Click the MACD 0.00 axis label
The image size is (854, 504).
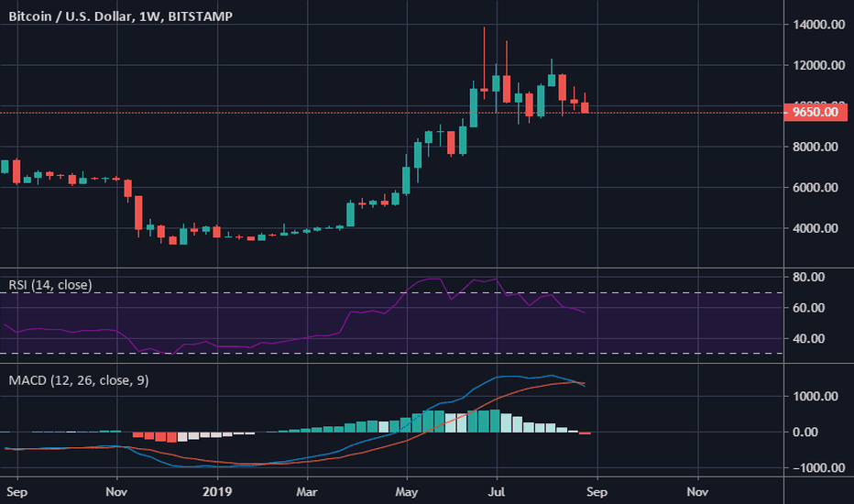805,433
